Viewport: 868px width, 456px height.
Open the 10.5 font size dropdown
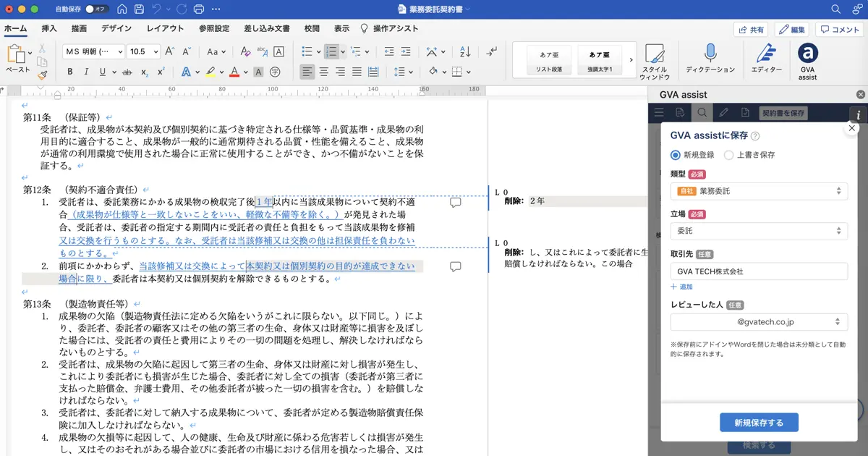[143, 51]
